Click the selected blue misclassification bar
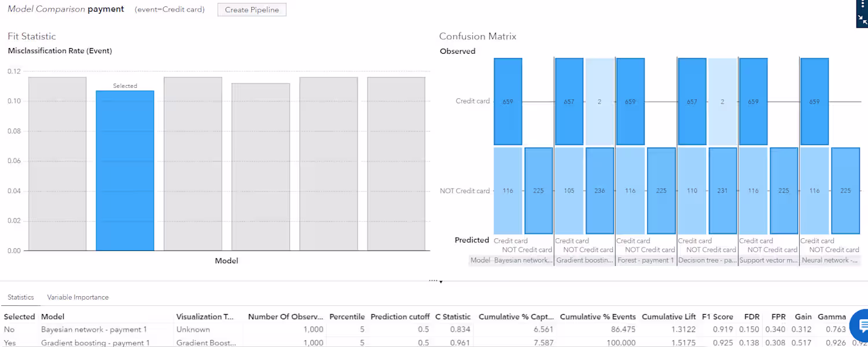Screen dimensions: 868x347 125,171
